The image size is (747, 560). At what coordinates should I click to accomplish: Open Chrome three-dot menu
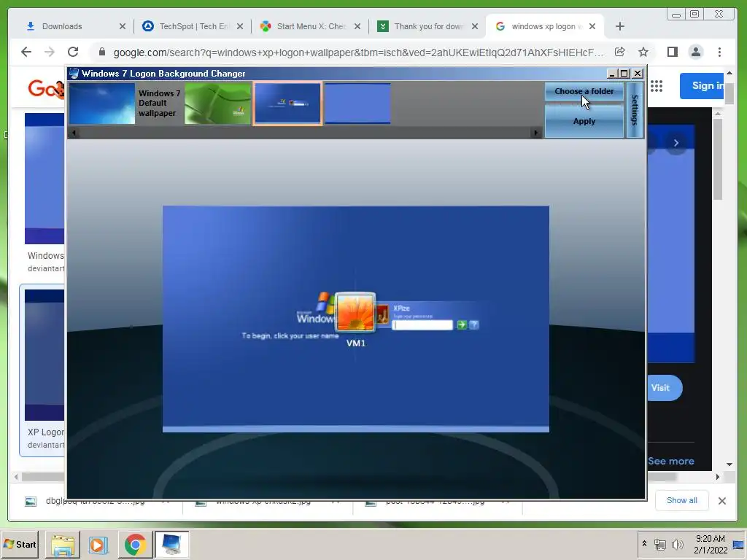[x=719, y=52]
